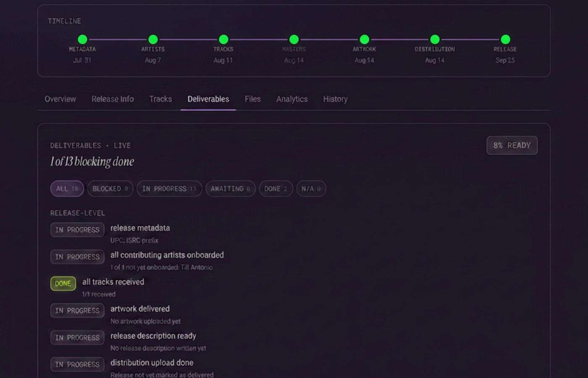The image size is (588, 378).
Task: Click status badge for release metadata
Action: (77, 230)
